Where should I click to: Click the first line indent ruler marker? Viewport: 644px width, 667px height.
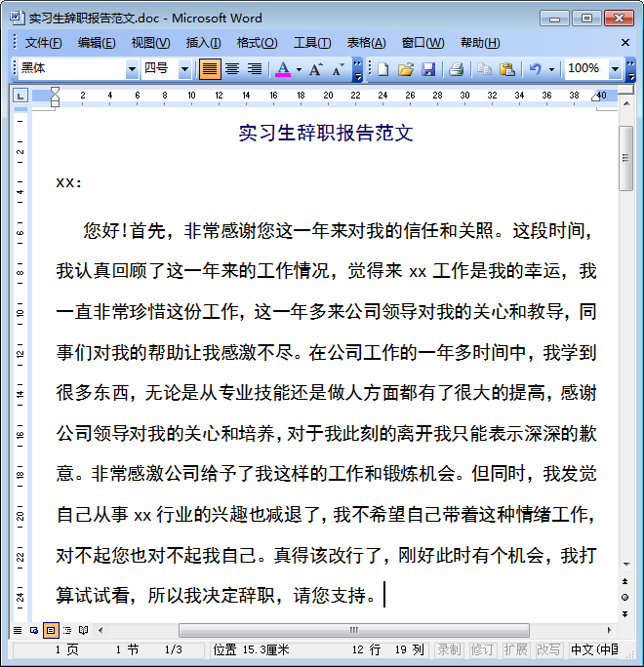pyautogui.click(x=55, y=92)
